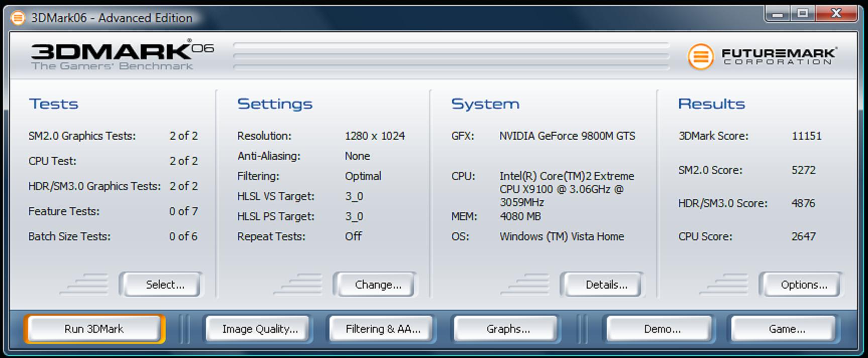Click the SM2.0 Score value 5272

[x=803, y=170]
